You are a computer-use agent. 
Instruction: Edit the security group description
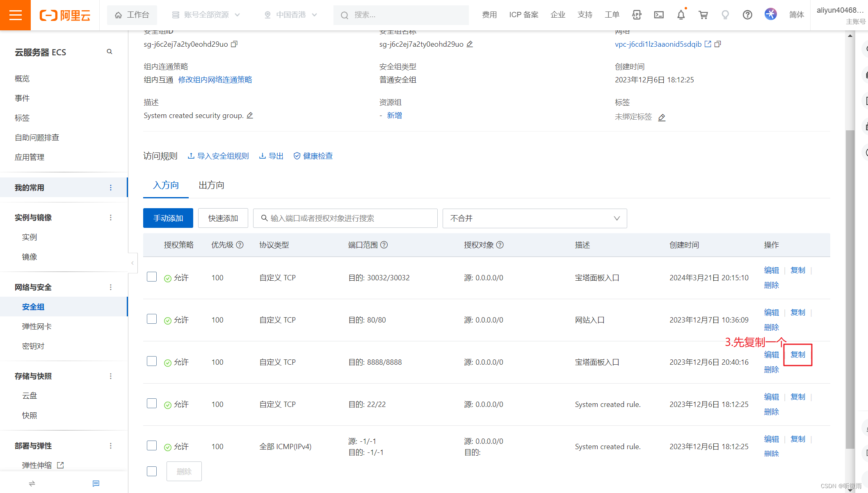click(x=250, y=115)
